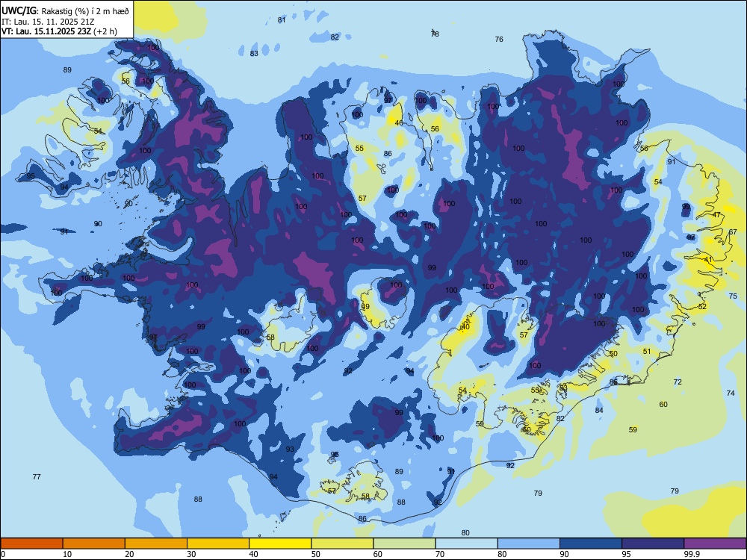Click the header title "UWC/IG: Rakastig (%) í 2 m hæð"
747x560 pixels.
pyautogui.click(x=65, y=11)
